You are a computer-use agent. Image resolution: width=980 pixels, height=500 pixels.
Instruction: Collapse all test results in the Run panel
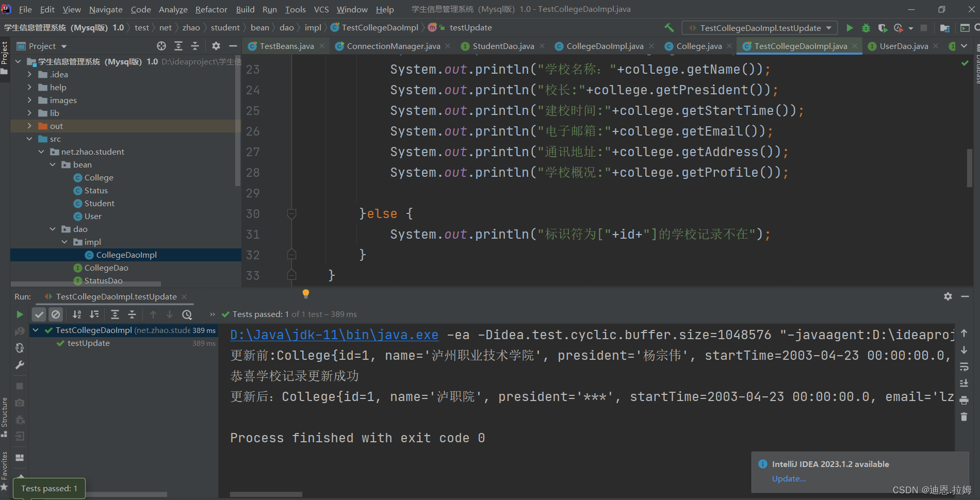(132, 314)
